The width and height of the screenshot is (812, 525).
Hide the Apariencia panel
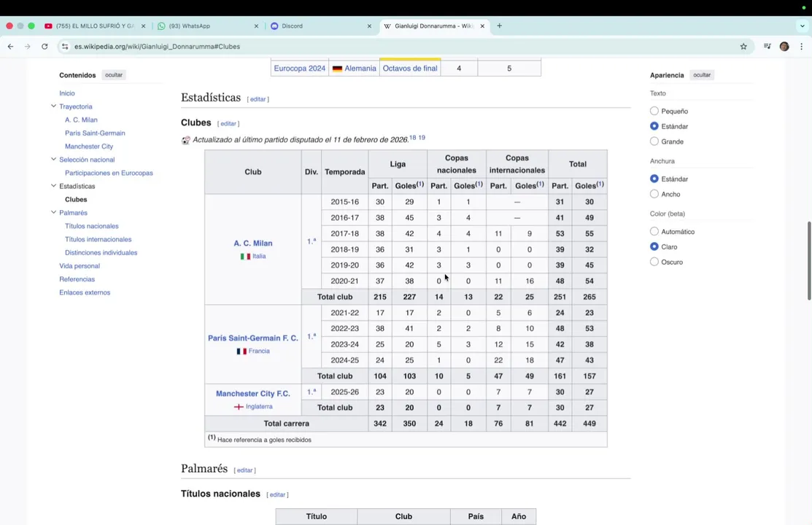click(x=702, y=75)
